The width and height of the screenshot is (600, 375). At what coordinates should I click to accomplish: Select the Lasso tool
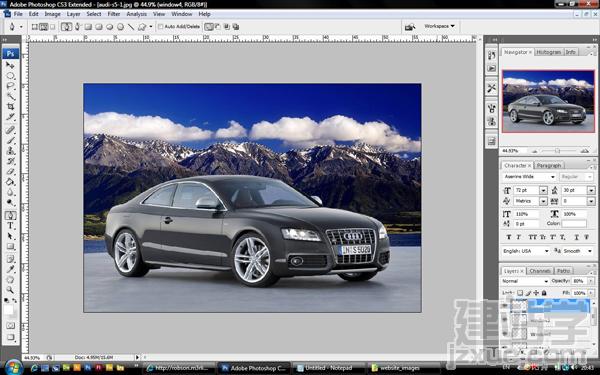click(10, 86)
